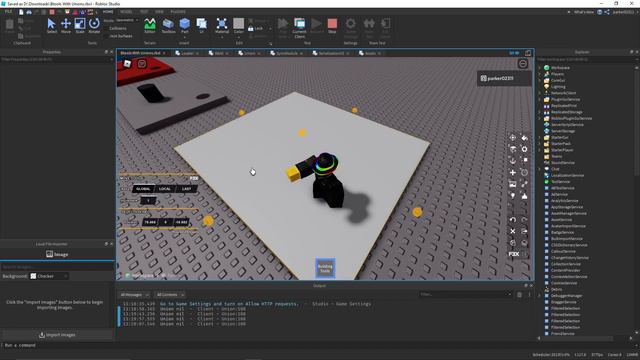This screenshot has height=360, width=640.
Task: Click the Roblox logo menu in viewport
Action: click(127, 64)
